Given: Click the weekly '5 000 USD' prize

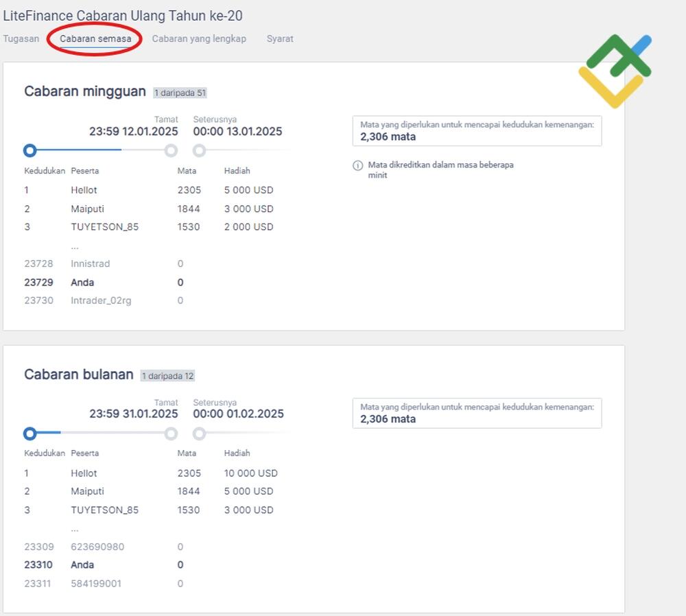Looking at the screenshot, I should 248,190.
